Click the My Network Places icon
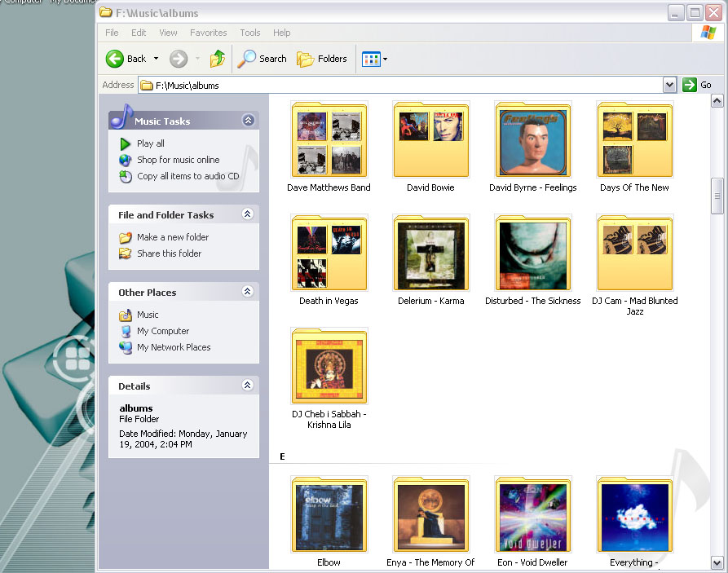 coord(126,348)
